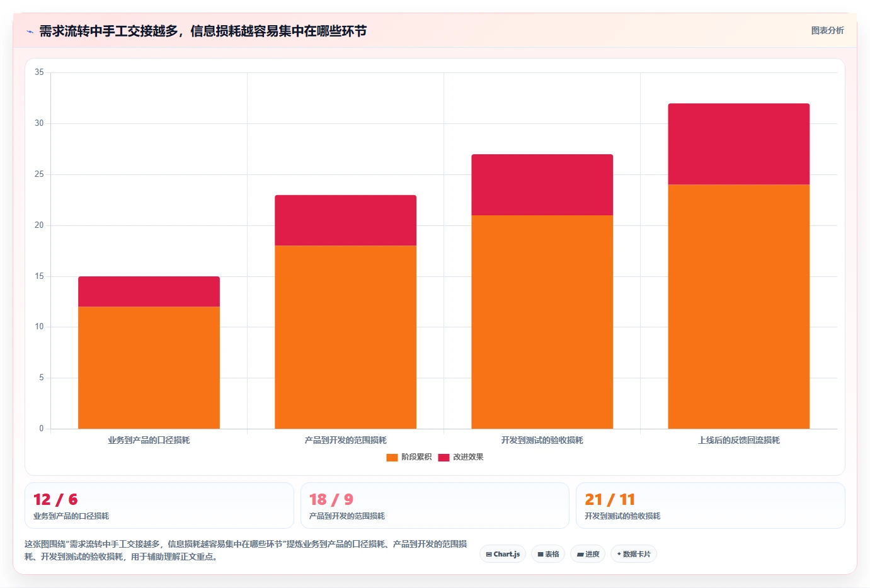Click the 阶段累积 legend label text
This screenshot has height=588, width=870.
pos(416,457)
